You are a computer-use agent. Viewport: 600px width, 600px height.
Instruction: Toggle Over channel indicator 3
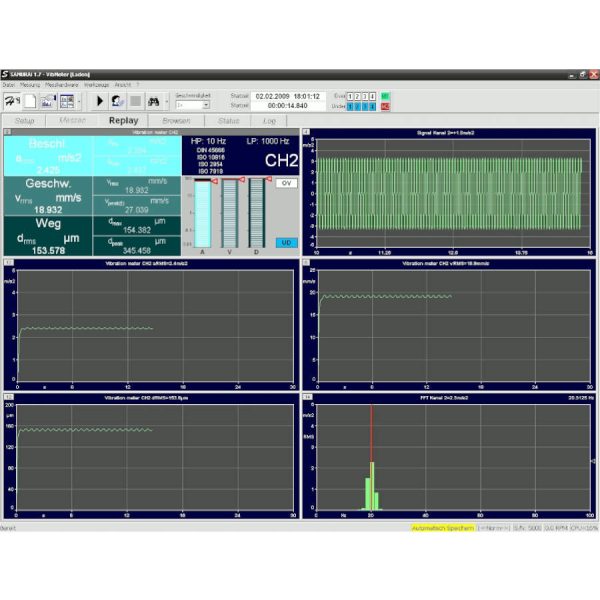pyautogui.click(x=365, y=96)
